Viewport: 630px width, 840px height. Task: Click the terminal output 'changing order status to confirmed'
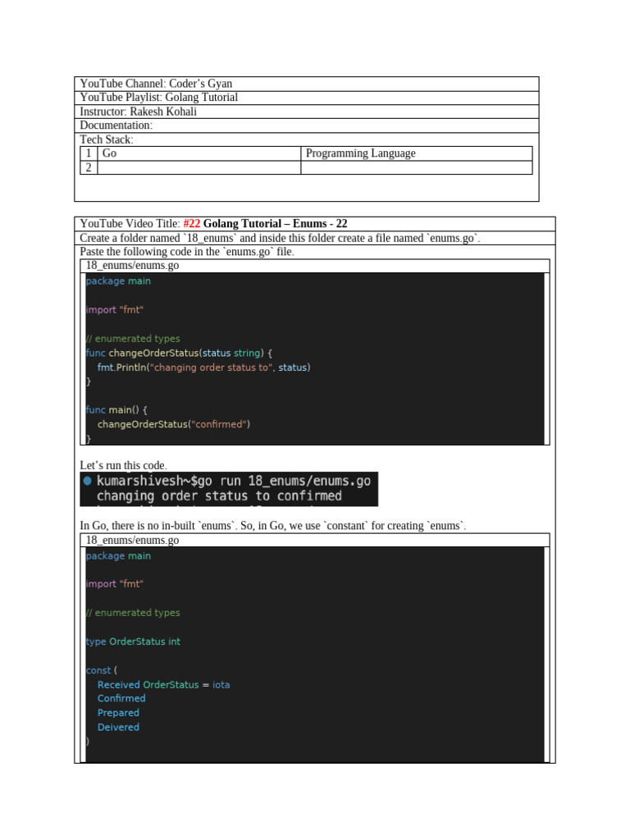click(219, 496)
